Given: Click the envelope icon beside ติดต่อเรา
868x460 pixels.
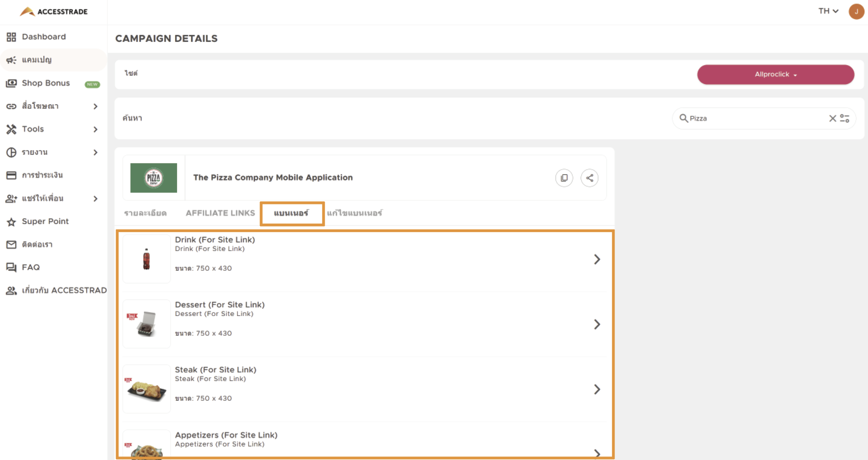Looking at the screenshot, I should click(11, 245).
